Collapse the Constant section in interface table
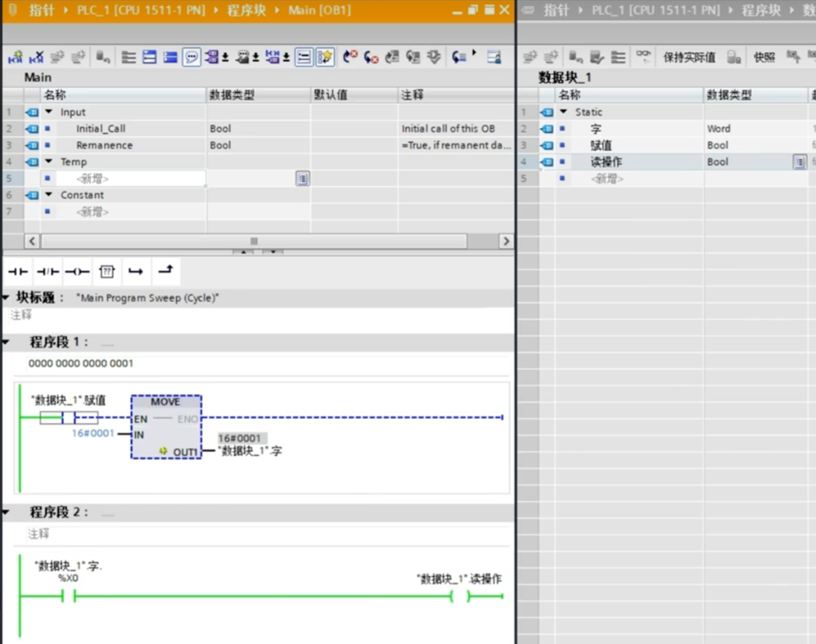This screenshot has width=816, height=644. click(x=49, y=195)
